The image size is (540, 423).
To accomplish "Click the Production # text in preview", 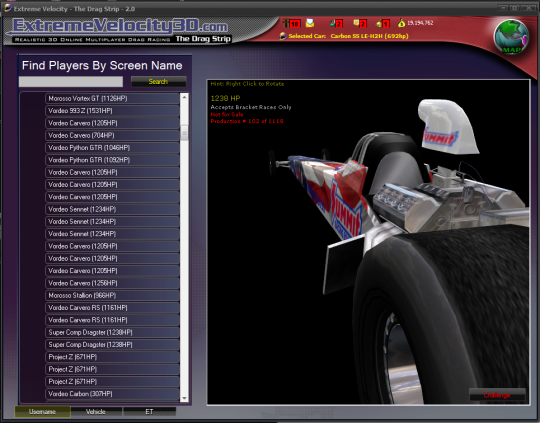I will click(x=247, y=121).
